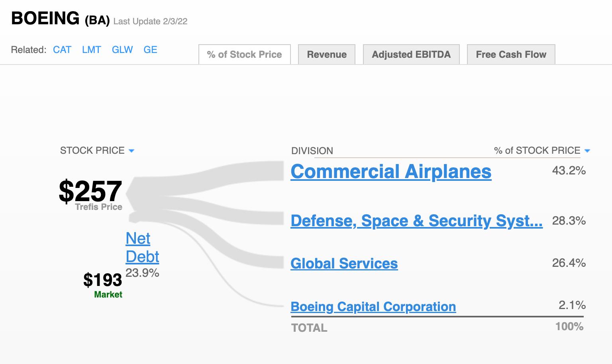Select the Adjusted EBITDA tab
The image size is (612, 364).
[x=411, y=55]
